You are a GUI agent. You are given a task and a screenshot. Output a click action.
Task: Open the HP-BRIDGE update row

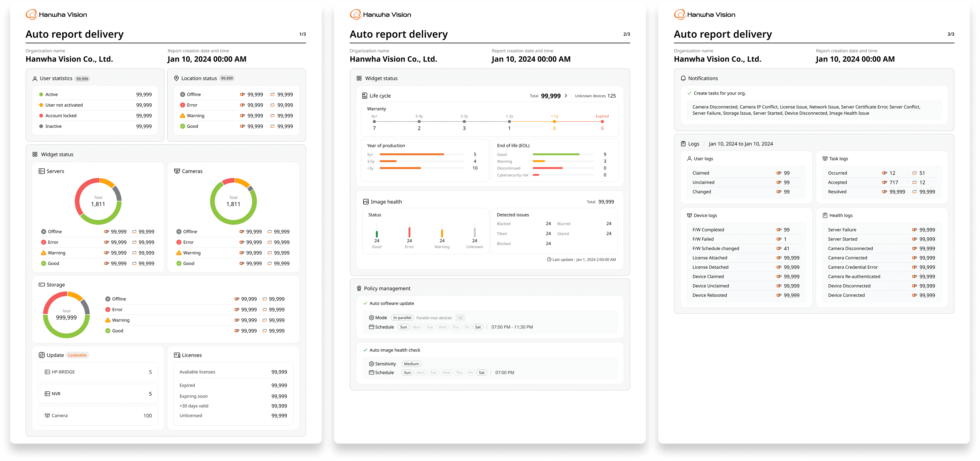tap(98, 372)
